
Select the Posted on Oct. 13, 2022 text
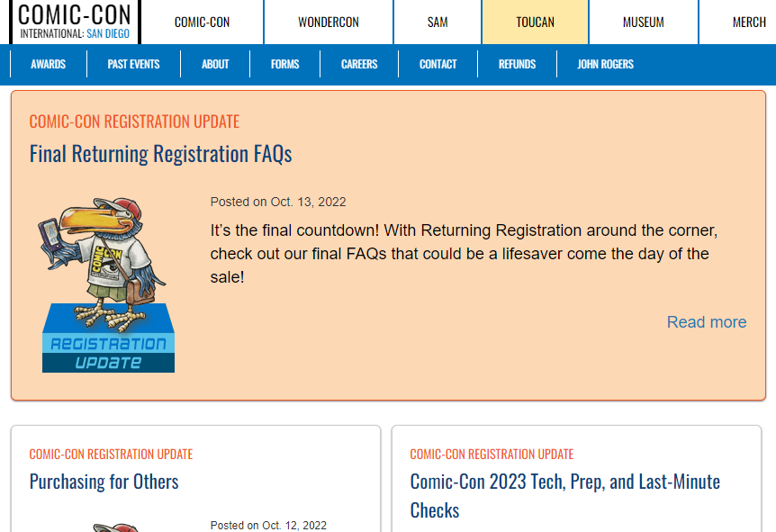[x=278, y=202]
